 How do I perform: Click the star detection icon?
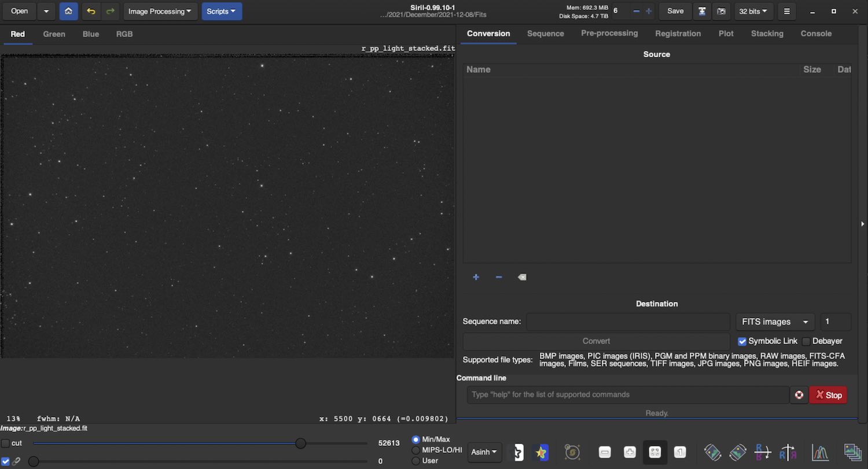541,452
